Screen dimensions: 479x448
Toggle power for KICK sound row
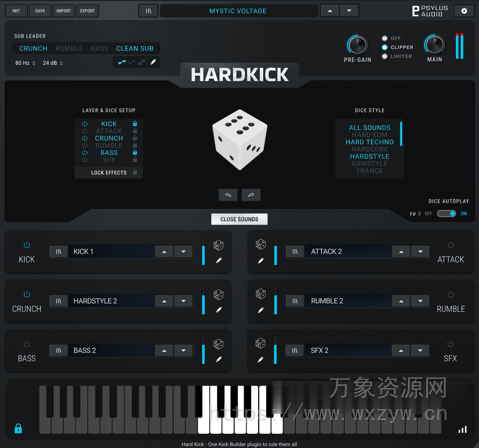(27, 245)
